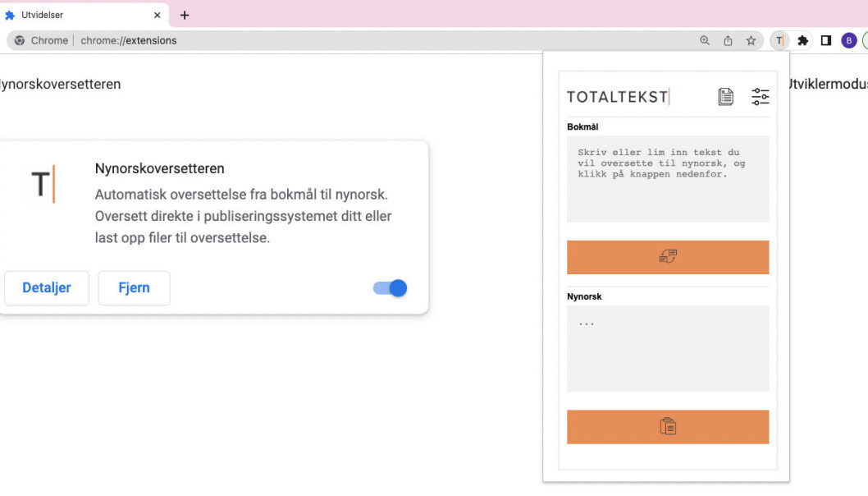
Task: Click the T logo on the extension card
Action: click(43, 184)
